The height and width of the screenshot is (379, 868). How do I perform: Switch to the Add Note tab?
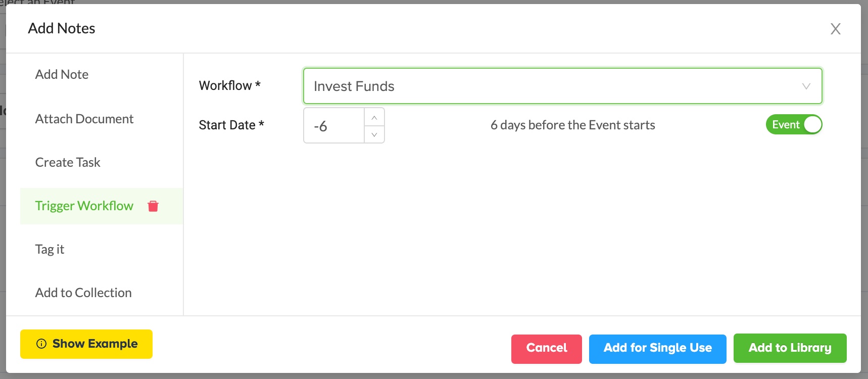62,75
